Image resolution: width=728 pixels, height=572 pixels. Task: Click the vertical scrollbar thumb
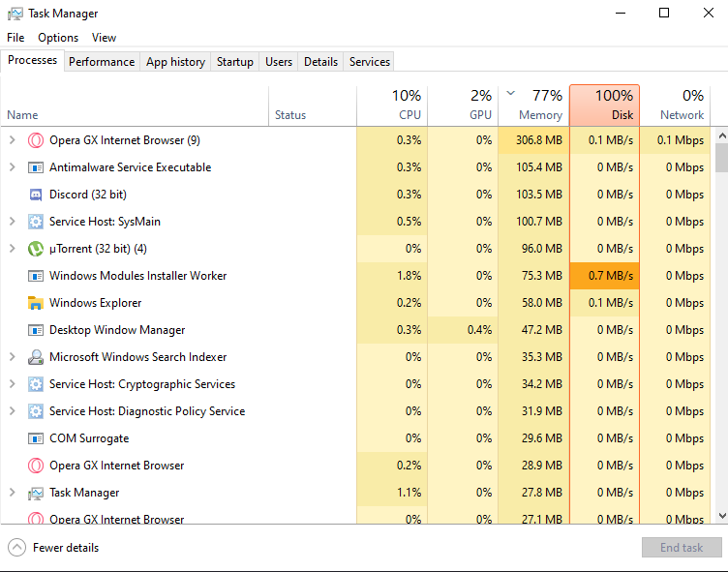click(x=722, y=158)
